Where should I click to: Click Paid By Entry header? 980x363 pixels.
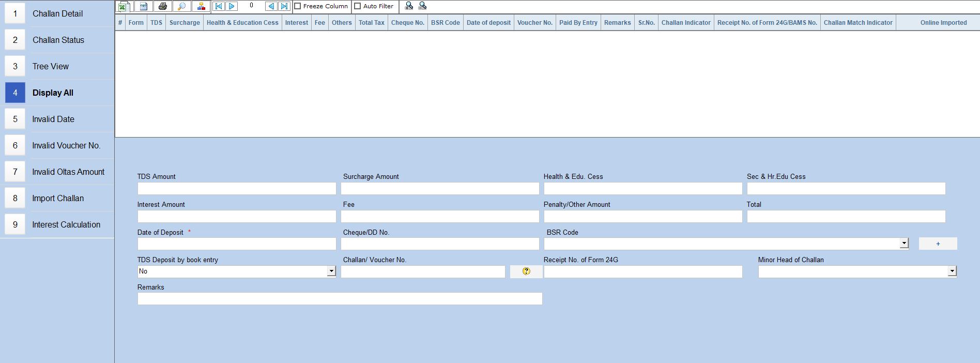point(578,23)
